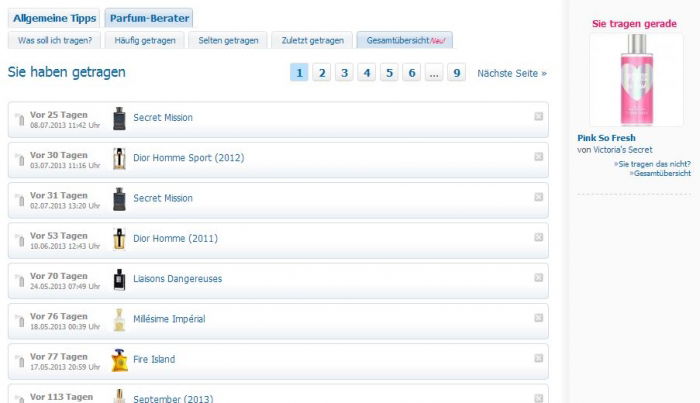
Task: Jump to last page 9
Action: click(457, 72)
